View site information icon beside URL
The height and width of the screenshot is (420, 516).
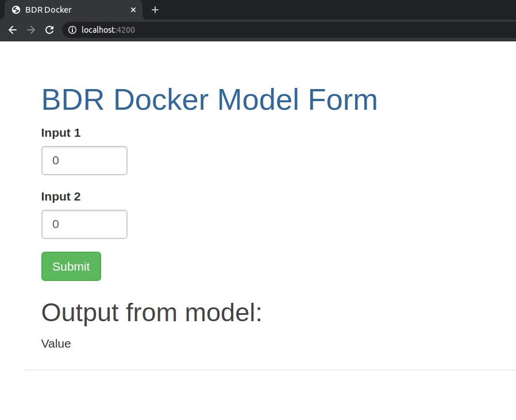pos(72,30)
